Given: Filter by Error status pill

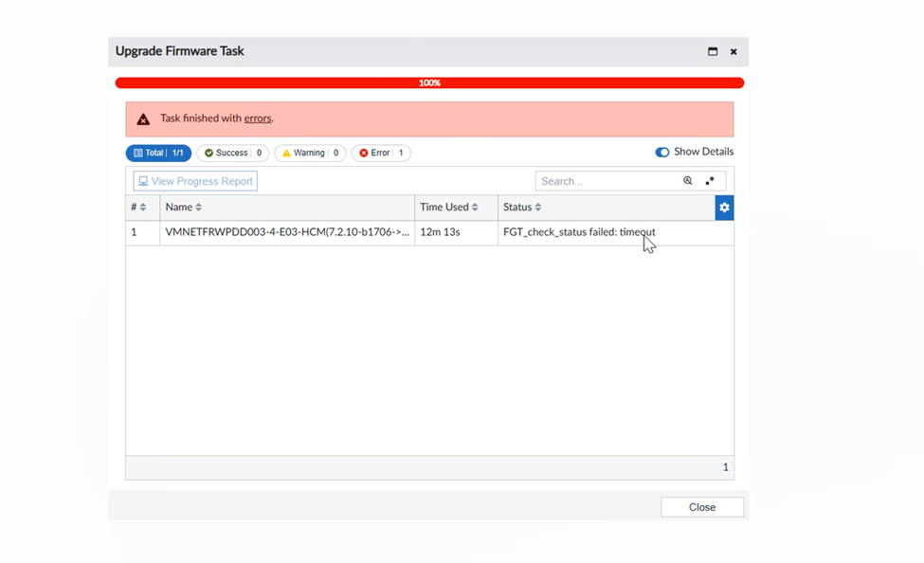Looking at the screenshot, I should pyautogui.click(x=381, y=153).
